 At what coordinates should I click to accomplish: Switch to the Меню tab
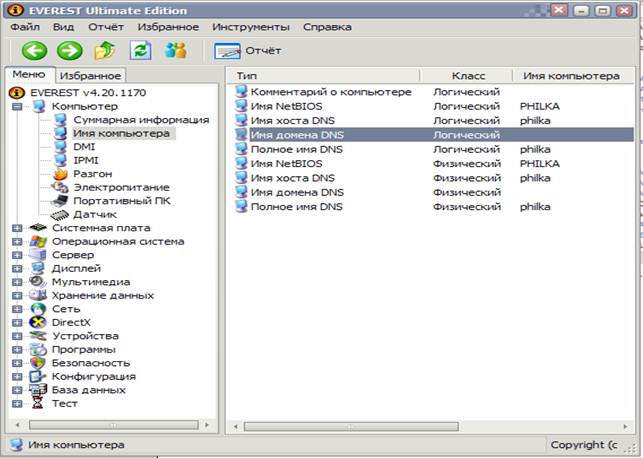29,75
